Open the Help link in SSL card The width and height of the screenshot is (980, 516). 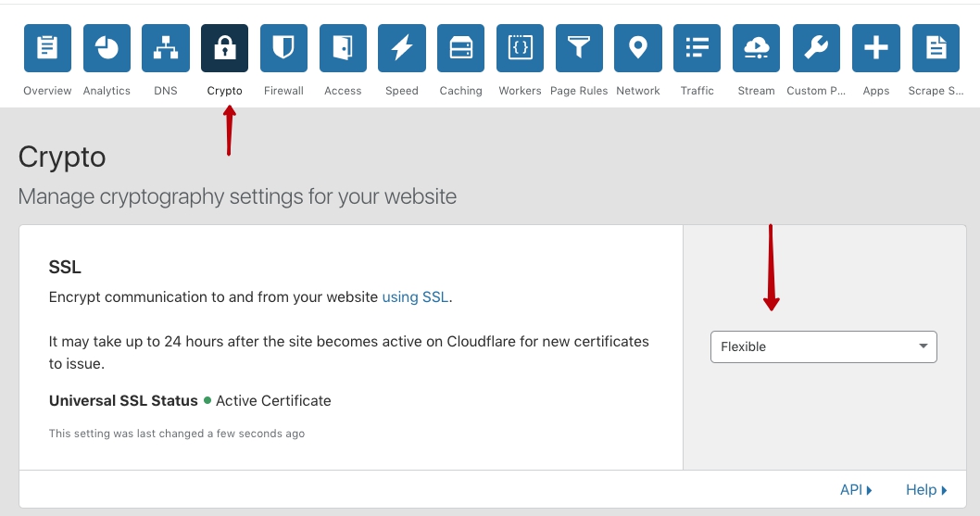click(x=926, y=490)
